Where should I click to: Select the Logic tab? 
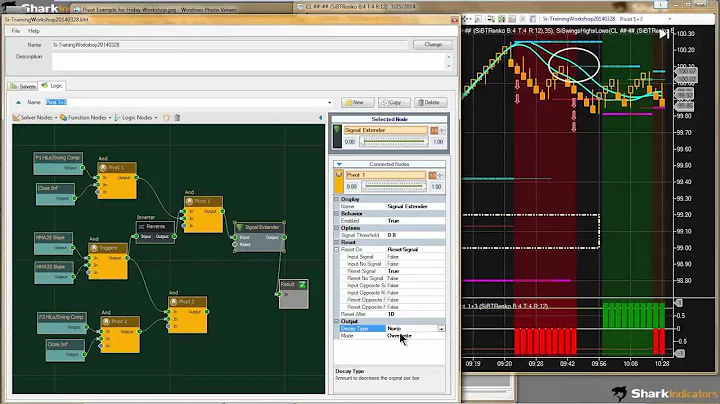coord(52,86)
